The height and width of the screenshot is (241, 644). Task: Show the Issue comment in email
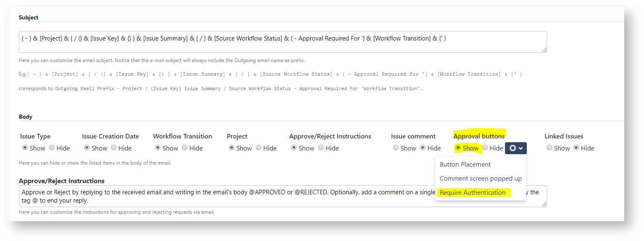coord(396,148)
